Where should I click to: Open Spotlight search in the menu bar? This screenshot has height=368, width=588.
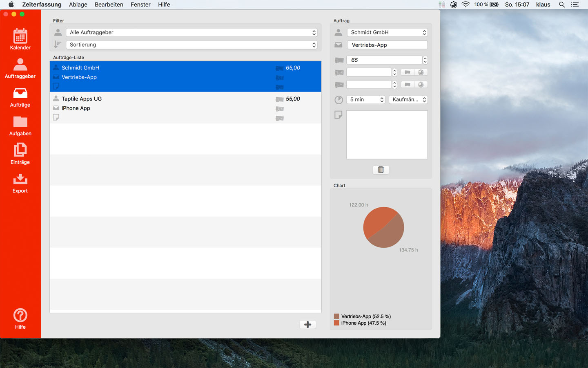[x=562, y=4]
